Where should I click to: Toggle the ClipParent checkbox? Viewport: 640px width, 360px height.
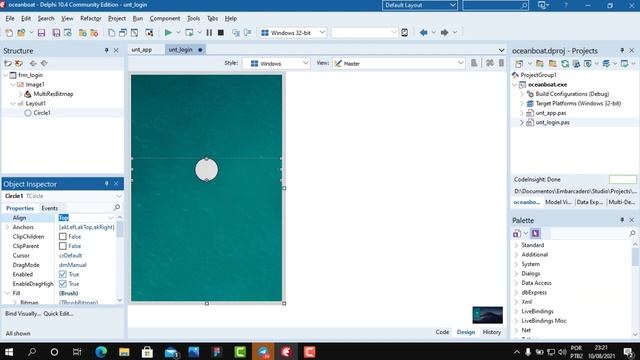pyautogui.click(x=62, y=246)
